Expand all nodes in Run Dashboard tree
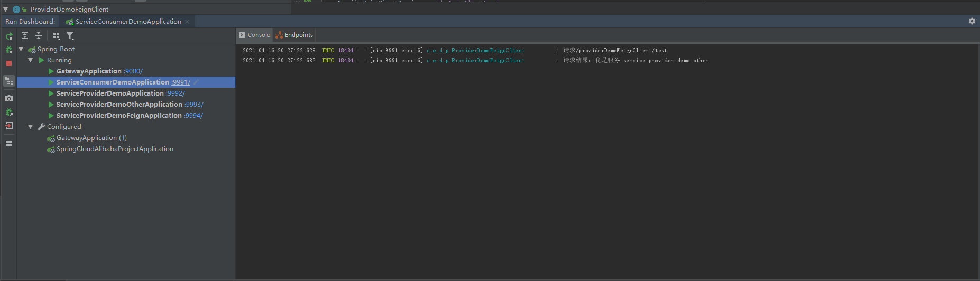The width and height of the screenshot is (980, 281). point(25,35)
